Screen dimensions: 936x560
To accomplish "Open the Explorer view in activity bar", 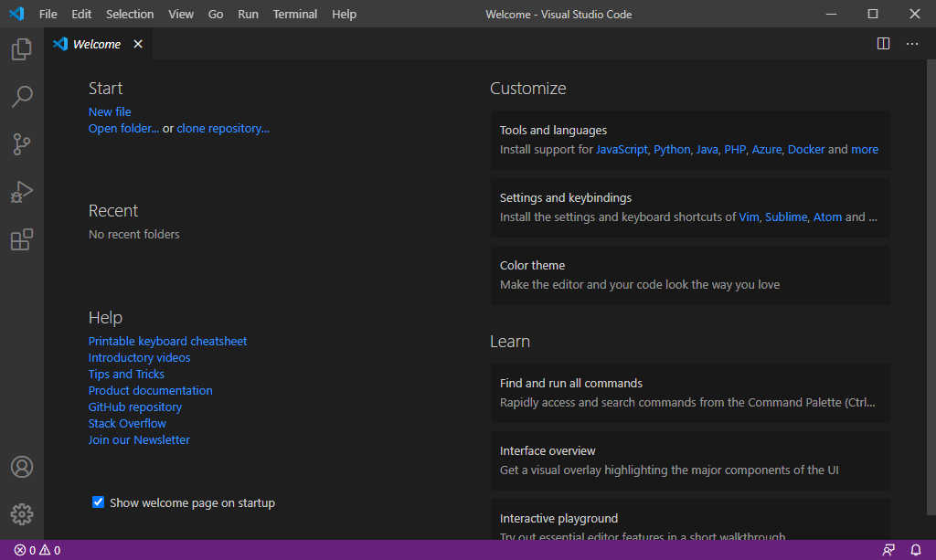I will point(22,49).
